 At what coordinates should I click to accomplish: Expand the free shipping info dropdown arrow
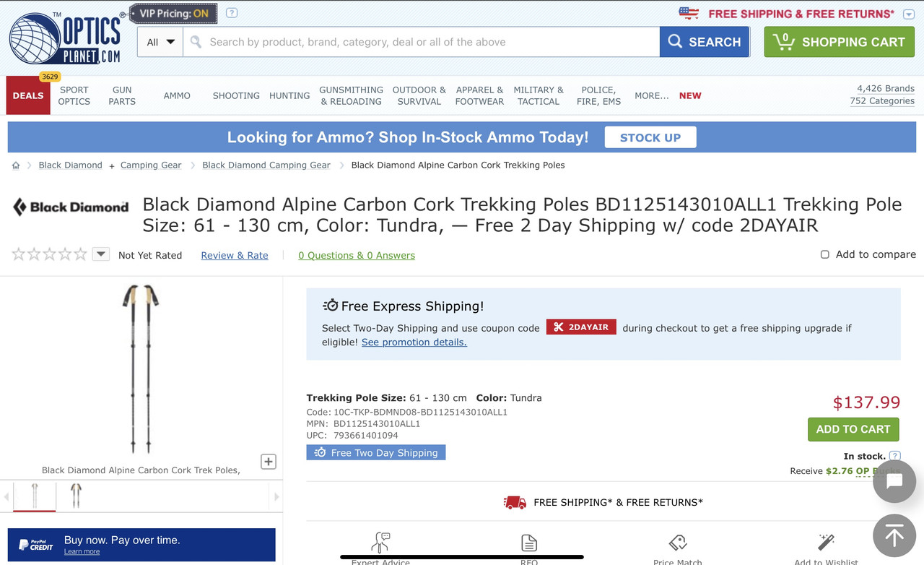908,14
